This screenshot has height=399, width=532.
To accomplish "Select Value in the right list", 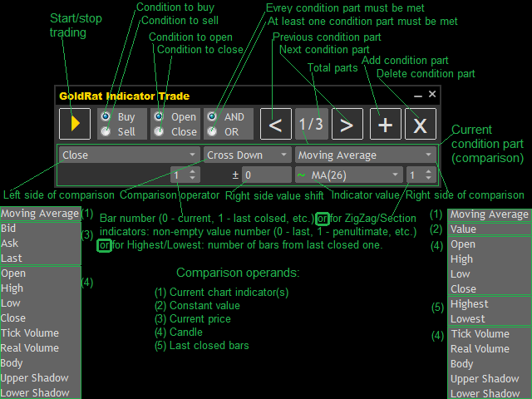I will pos(490,229).
